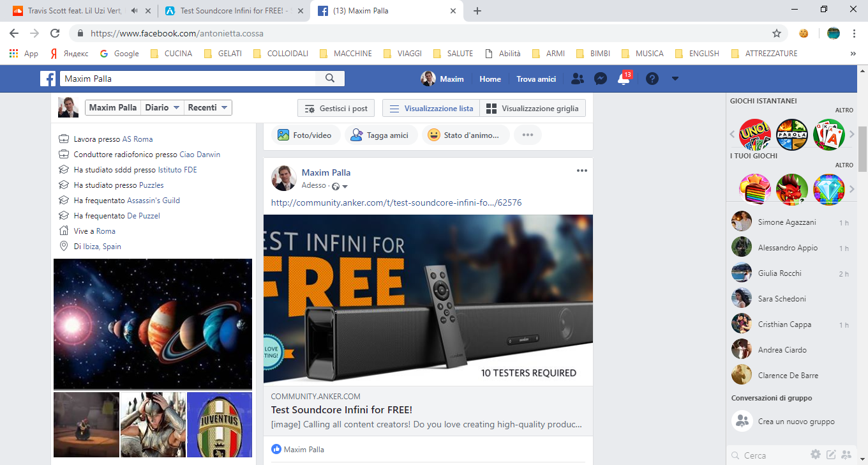Go to Home in top bar
868x465 pixels.
(x=490, y=79)
